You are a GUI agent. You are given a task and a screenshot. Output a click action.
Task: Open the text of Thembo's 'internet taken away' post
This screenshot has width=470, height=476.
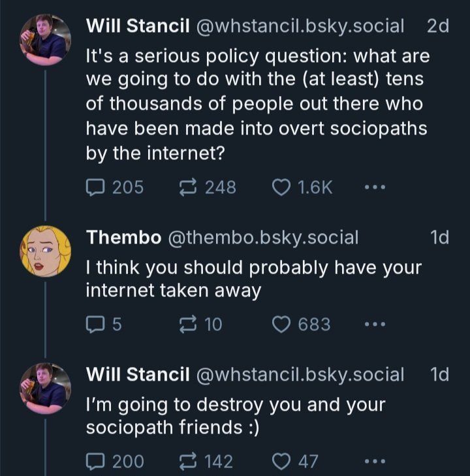[x=253, y=278]
